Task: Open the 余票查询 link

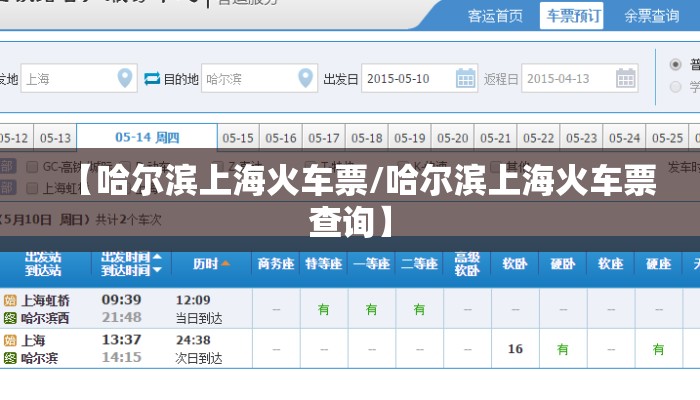Action: tap(652, 15)
